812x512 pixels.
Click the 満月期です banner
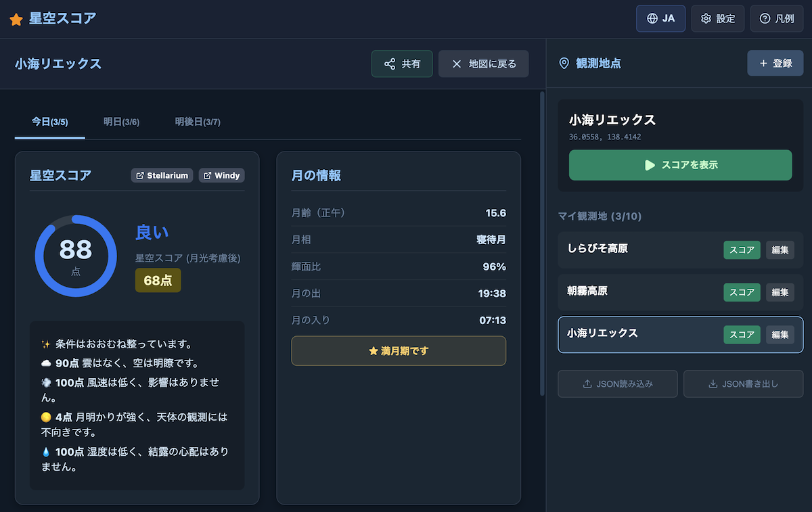(x=399, y=350)
